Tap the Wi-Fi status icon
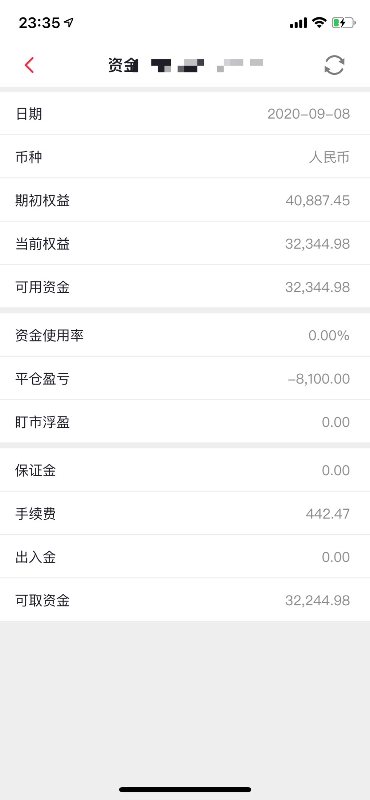The height and width of the screenshot is (800, 370). (319, 22)
